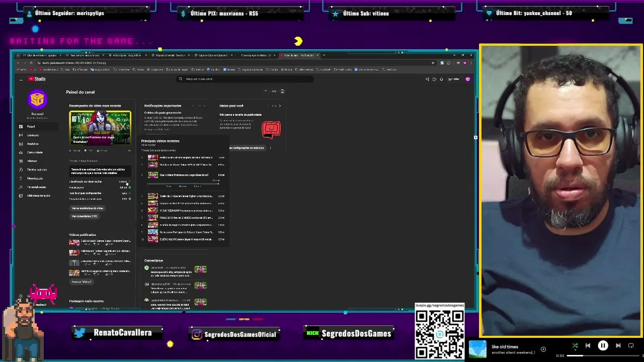Click the upload arrow icon near Painel title
644x362 pixels.
[x=266, y=91]
